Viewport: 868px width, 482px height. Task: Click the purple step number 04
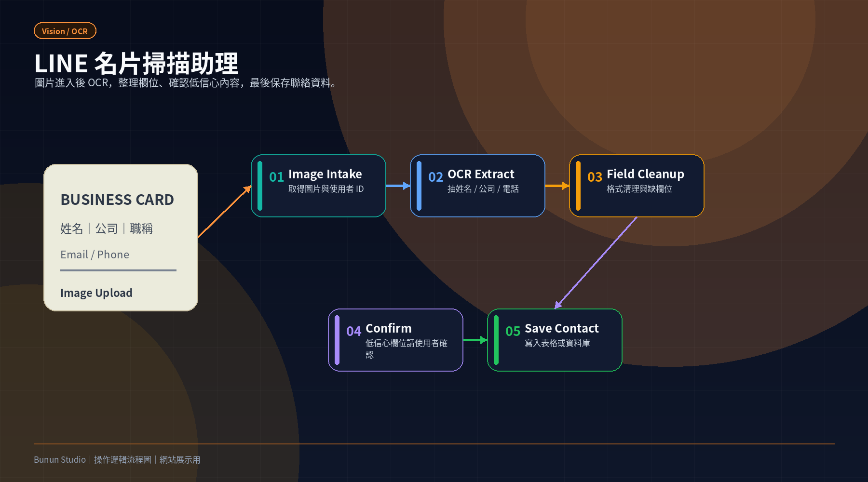pyautogui.click(x=353, y=331)
